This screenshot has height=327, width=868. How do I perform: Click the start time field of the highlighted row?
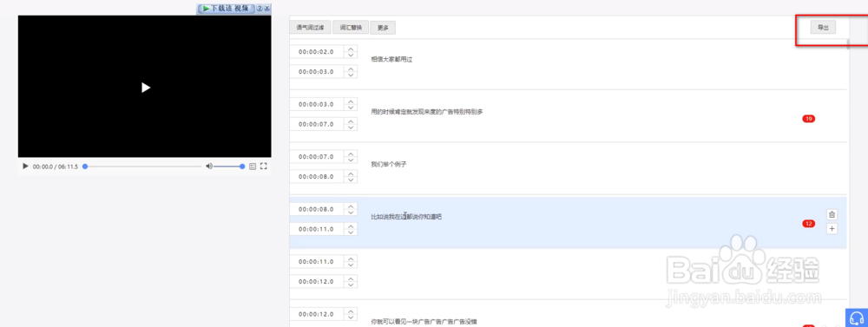tap(317, 210)
